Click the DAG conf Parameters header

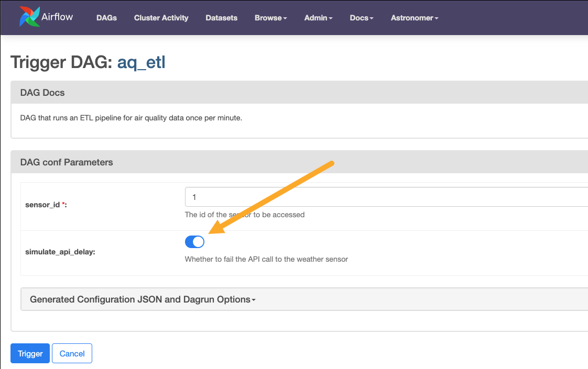(x=67, y=162)
